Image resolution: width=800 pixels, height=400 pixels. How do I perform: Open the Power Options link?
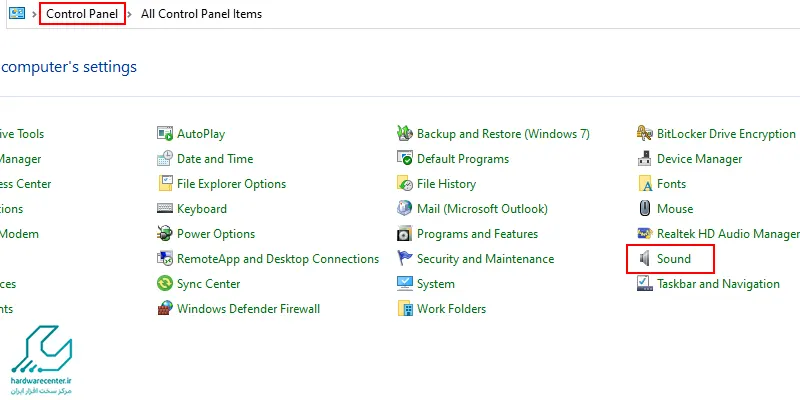216,234
